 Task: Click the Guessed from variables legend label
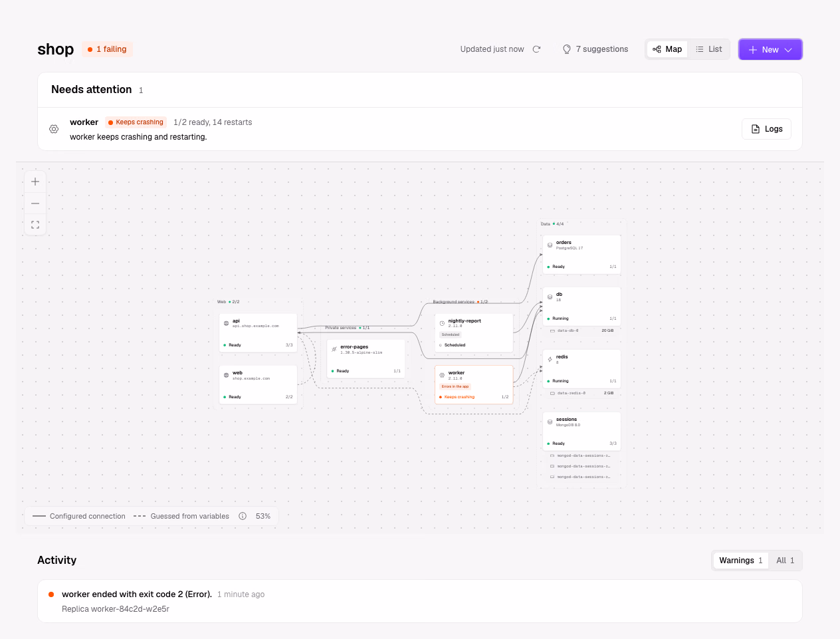[189, 516]
